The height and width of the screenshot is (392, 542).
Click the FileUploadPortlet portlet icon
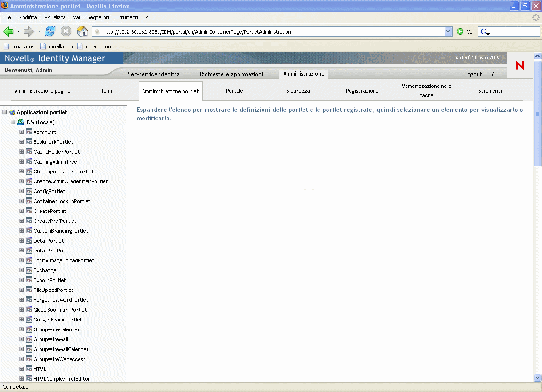click(x=29, y=290)
